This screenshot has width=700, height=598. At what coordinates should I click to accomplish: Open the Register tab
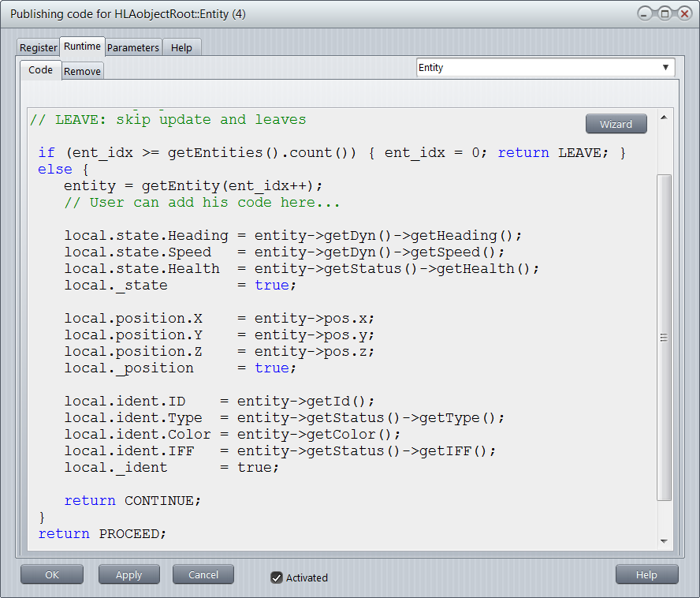39,47
